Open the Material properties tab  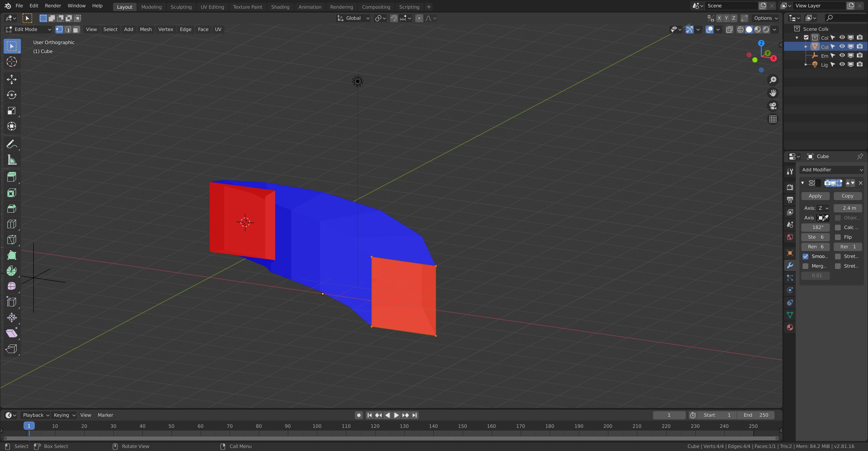pos(790,327)
